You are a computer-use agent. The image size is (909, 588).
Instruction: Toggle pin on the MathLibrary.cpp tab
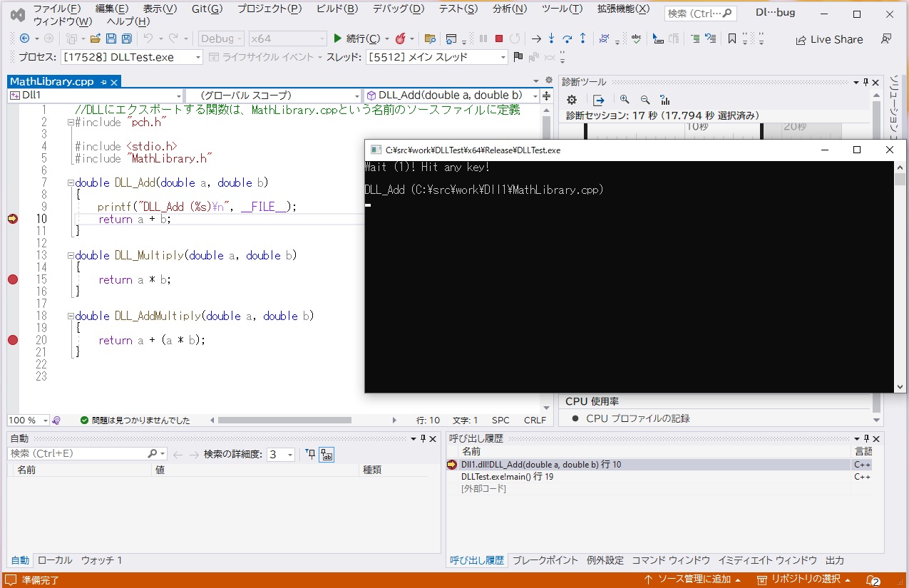103,82
